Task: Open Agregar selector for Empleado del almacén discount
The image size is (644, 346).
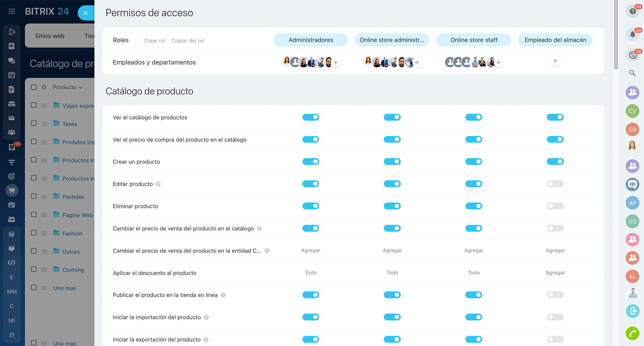Action: pyautogui.click(x=555, y=273)
